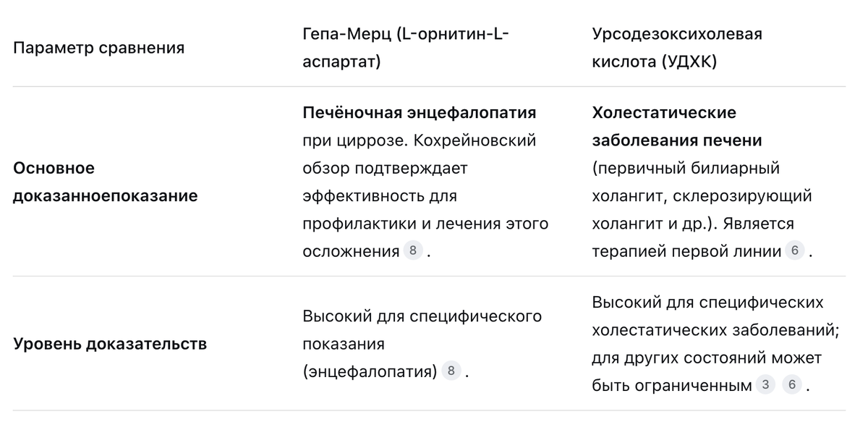Click the bold "Холестатические заболевания печени" text
Image resolution: width=868 pixels, height=422 pixels.
pyautogui.click(x=677, y=127)
